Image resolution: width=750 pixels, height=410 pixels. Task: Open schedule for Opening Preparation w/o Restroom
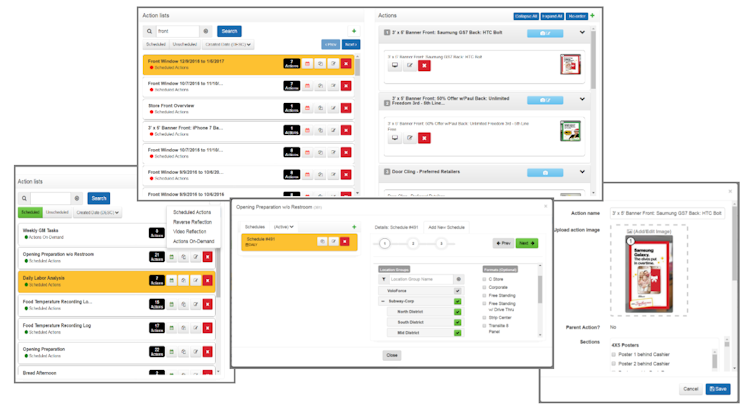[x=172, y=257]
